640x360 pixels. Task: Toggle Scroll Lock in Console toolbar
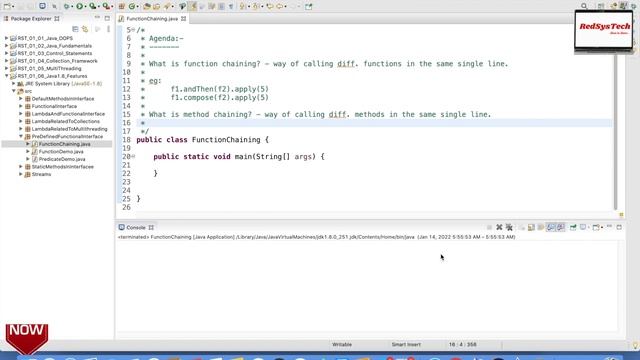click(531, 227)
